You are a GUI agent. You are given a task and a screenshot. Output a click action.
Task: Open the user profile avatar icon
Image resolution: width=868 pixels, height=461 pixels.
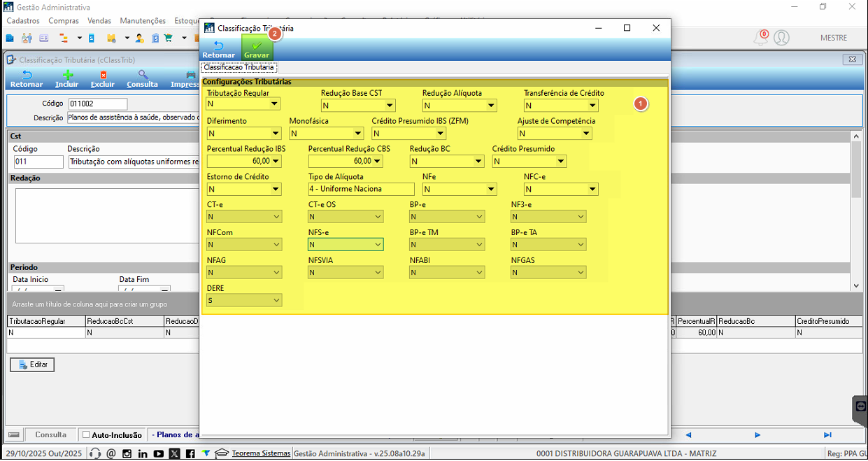782,38
